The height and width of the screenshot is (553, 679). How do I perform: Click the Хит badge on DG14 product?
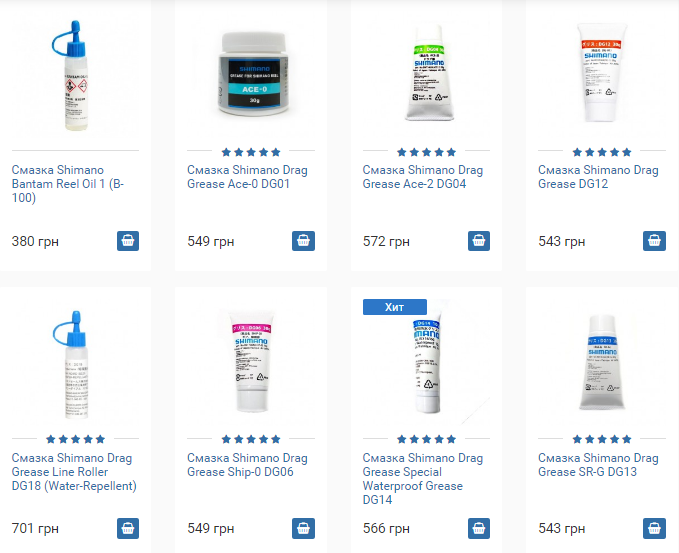[394, 307]
